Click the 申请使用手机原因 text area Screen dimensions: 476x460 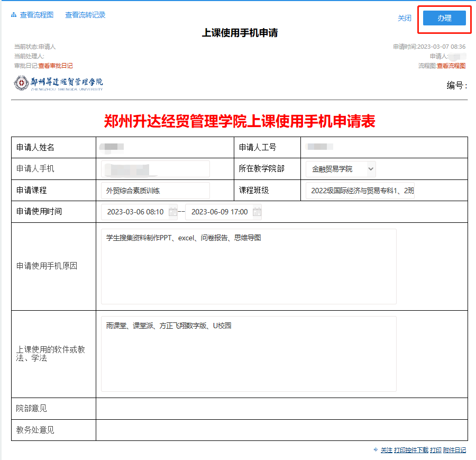pyautogui.click(x=249, y=266)
